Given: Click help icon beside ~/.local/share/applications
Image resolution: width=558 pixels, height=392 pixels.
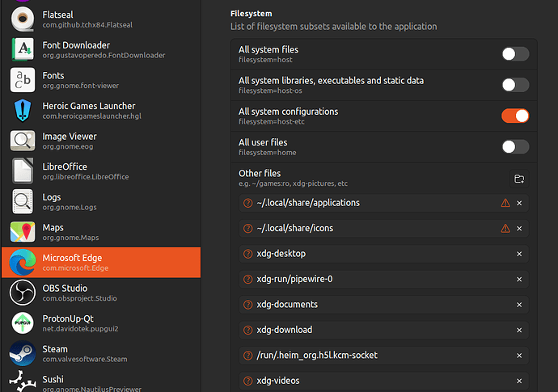Looking at the screenshot, I should point(247,203).
